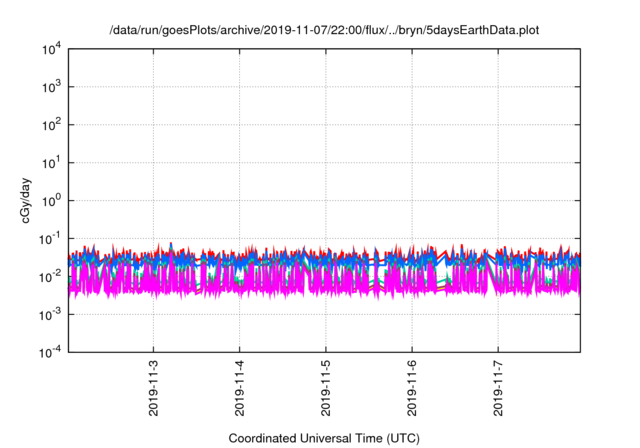Click the 2019-11-7 date label
Image resolution: width=640 pixels, height=448 pixels.
pyautogui.click(x=498, y=388)
